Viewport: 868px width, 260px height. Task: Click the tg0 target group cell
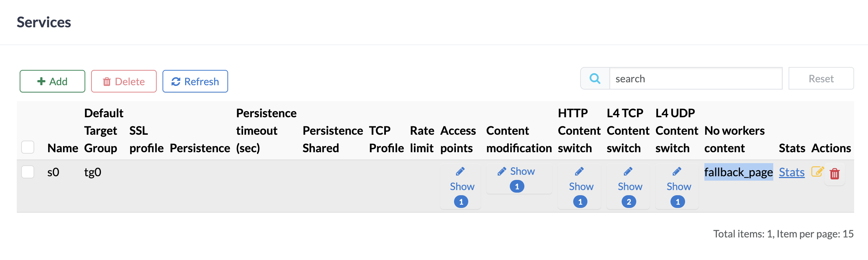(x=93, y=172)
